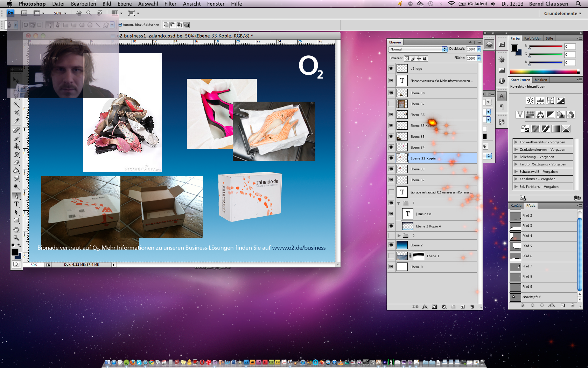This screenshot has height=368, width=588.
Task: Switch to the Farbfelder tab
Action: (x=532, y=39)
